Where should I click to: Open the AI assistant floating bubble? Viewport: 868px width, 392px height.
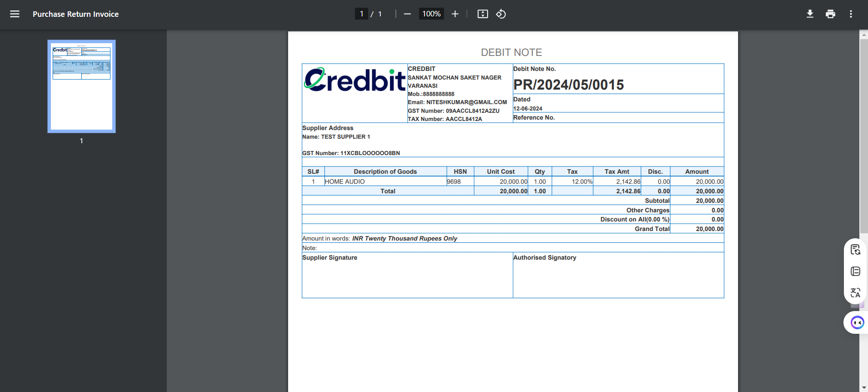pos(857,322)
